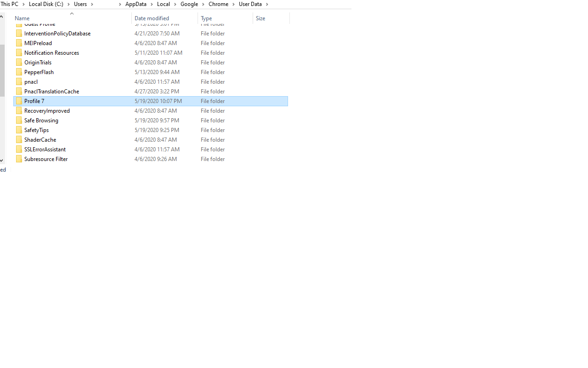
Task: Click the Subresource Filter folder icon
Action: point(19,159)
